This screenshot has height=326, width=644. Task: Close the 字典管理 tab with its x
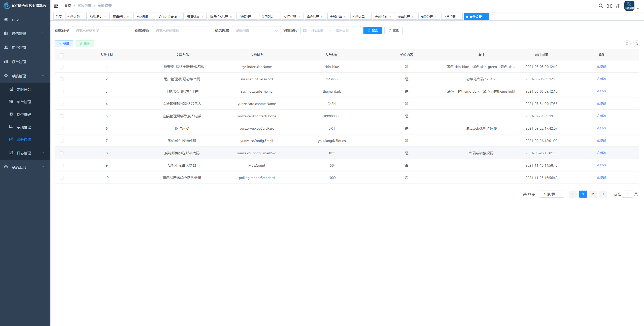coord(458,17)
